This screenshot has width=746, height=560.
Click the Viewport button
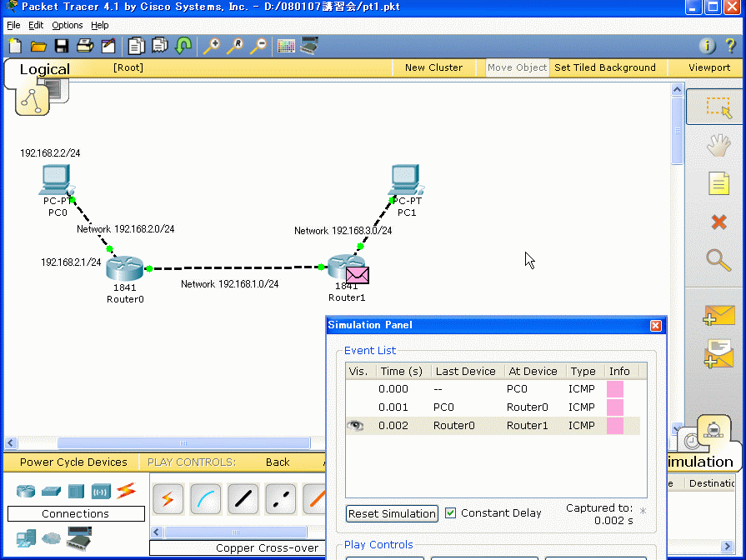point(708,67)
